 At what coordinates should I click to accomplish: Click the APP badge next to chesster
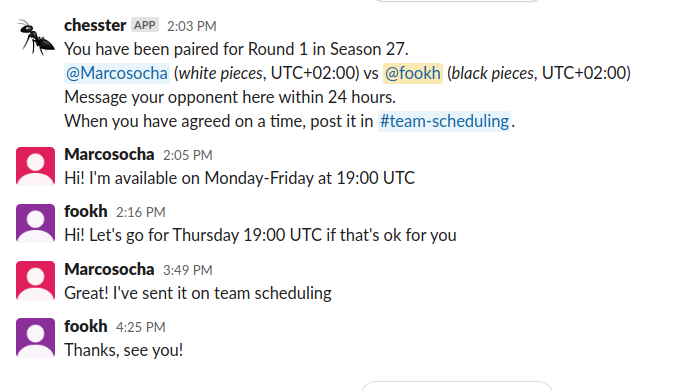145,25
